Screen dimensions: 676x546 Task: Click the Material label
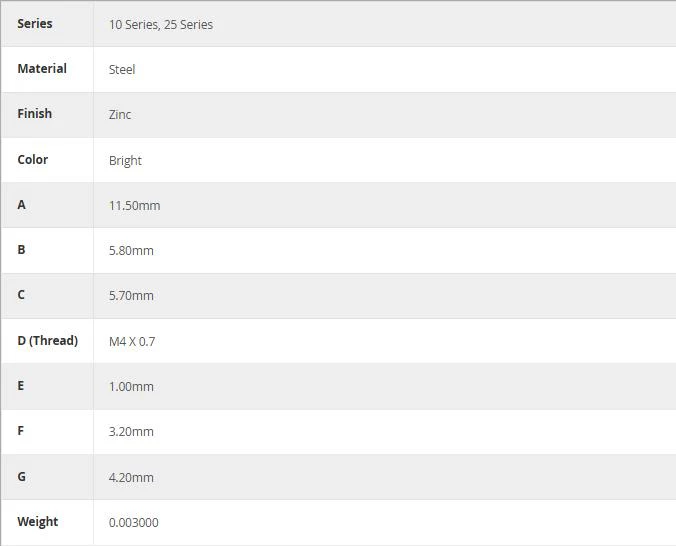point(42,69)
